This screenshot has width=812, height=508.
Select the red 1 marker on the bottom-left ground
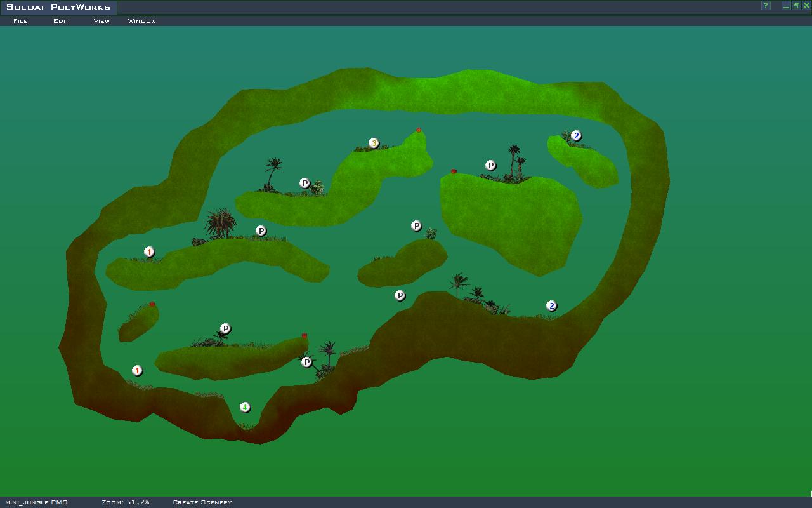point(137,371)
